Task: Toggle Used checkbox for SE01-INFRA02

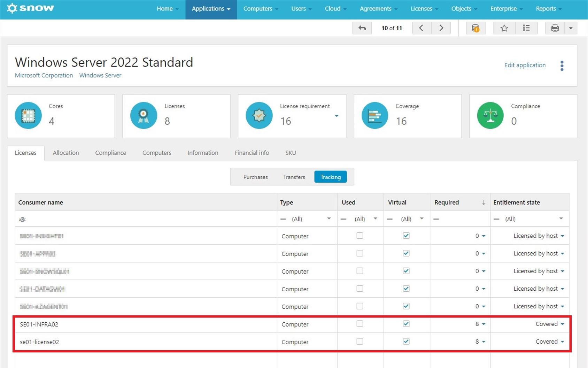Action: tap(360, 324)
